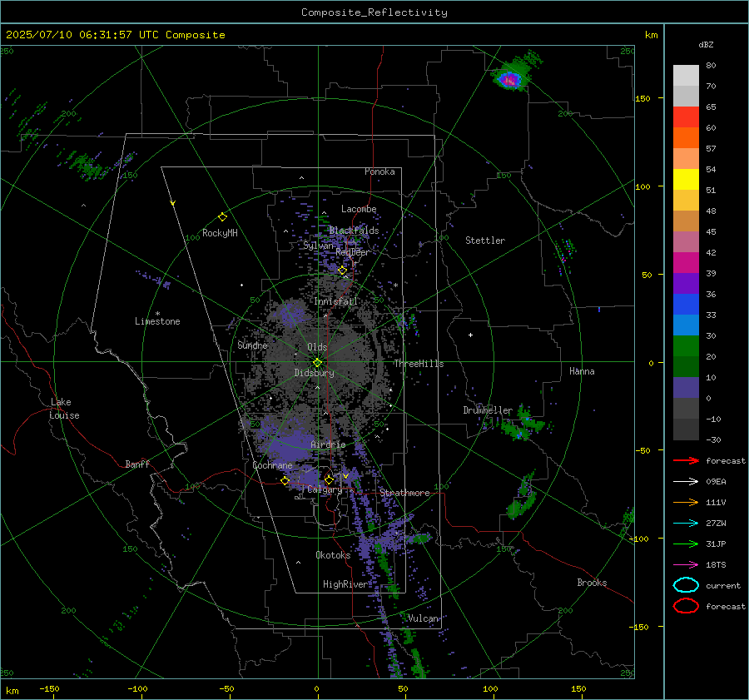This screenshot has width=749, height=700.
Task: Click the ThreeHills town label
Action: (x=419, y=364)
